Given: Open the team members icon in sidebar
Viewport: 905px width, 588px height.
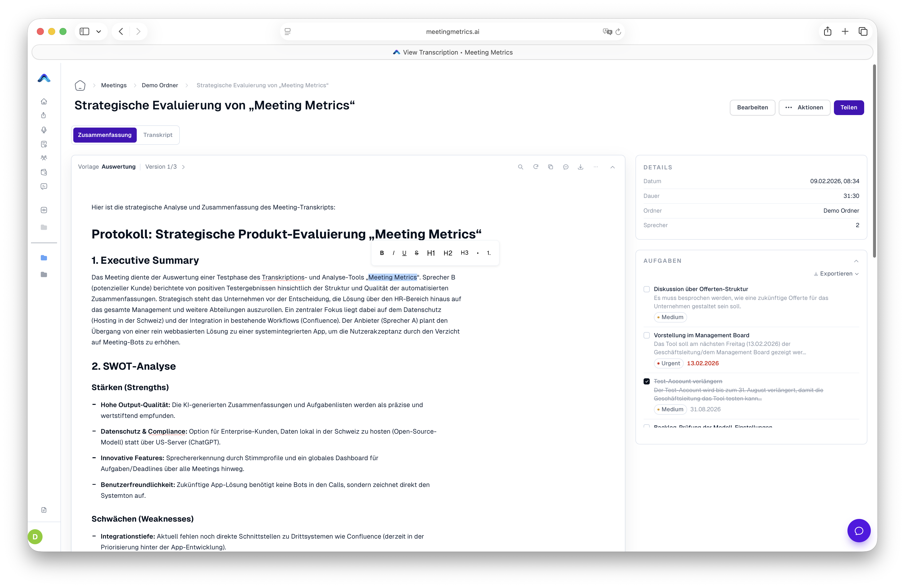Looking at the screenshot, I should 44,158.
